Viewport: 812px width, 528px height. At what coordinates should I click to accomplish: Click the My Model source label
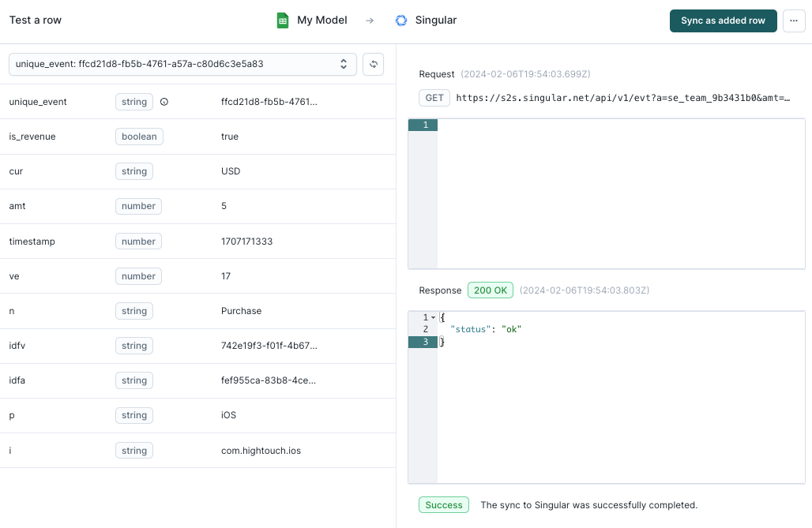(321, 21)
